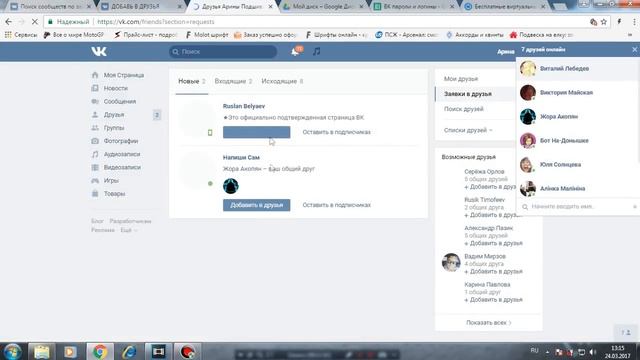
Task: Add Вадим Мирзов to friends
Action: click(493, 271)
